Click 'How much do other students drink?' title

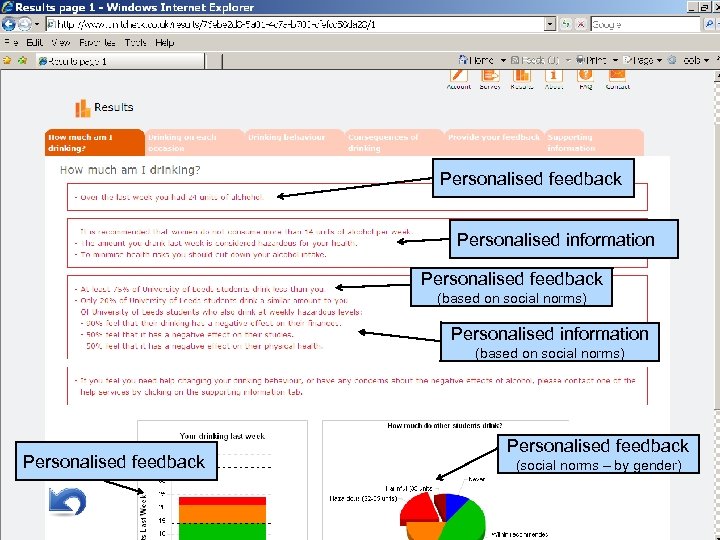pyautogui.click(x=445, y=425)
